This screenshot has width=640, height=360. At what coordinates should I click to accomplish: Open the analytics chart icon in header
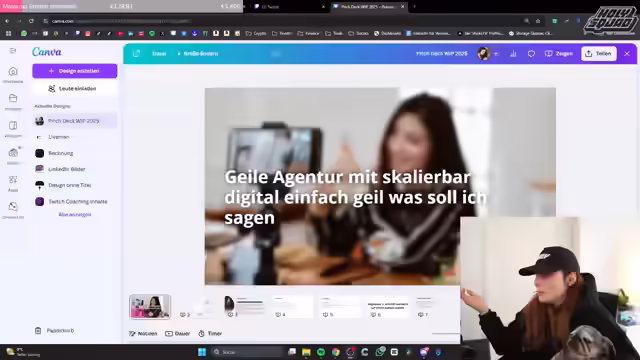pos(513,53)
